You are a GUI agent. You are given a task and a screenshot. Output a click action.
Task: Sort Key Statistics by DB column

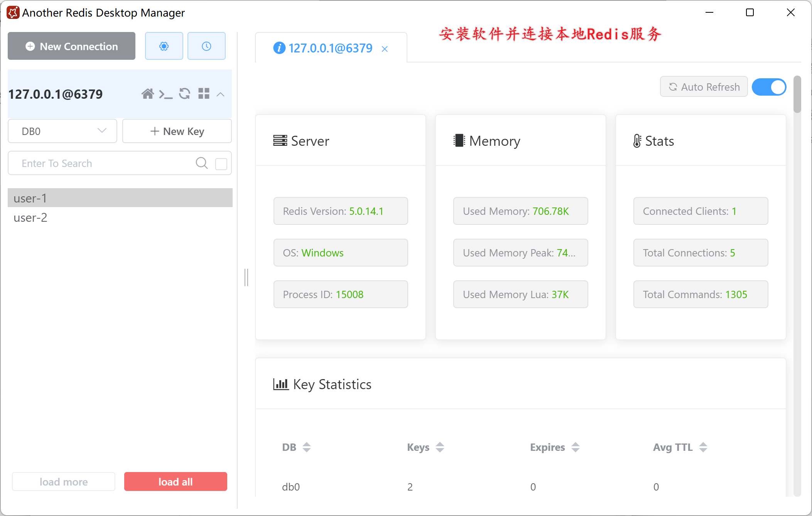(307, 447)
